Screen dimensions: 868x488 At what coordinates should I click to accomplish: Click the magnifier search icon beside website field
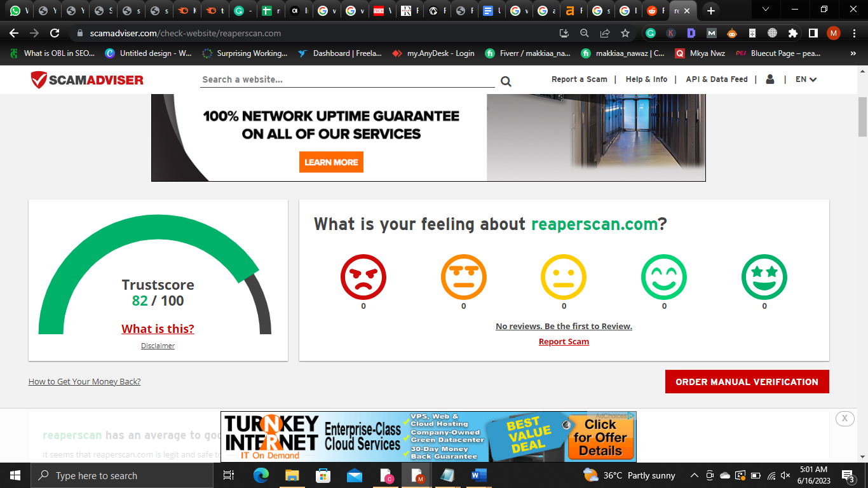[x=506, y=81]
